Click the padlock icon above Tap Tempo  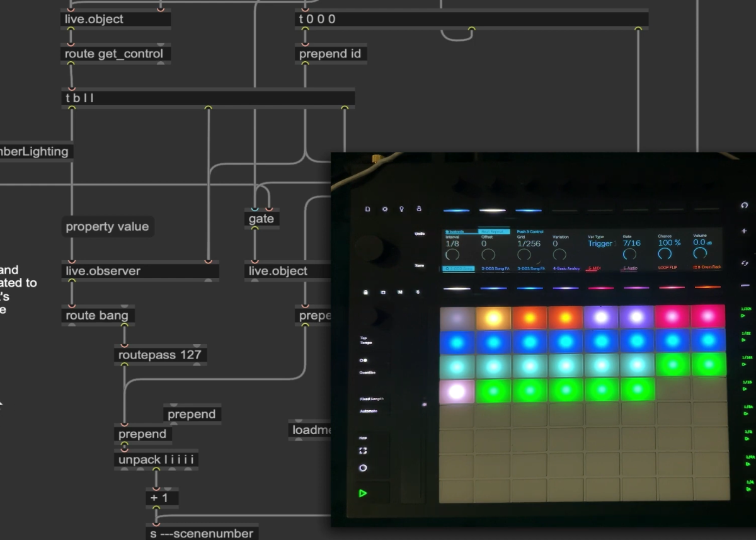(366, 292)
